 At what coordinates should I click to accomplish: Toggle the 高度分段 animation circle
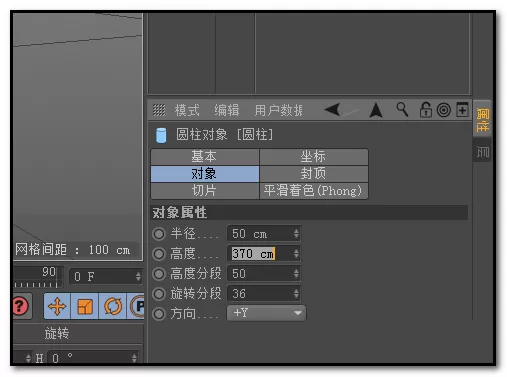pyautogui.click(x=159, y=274)
